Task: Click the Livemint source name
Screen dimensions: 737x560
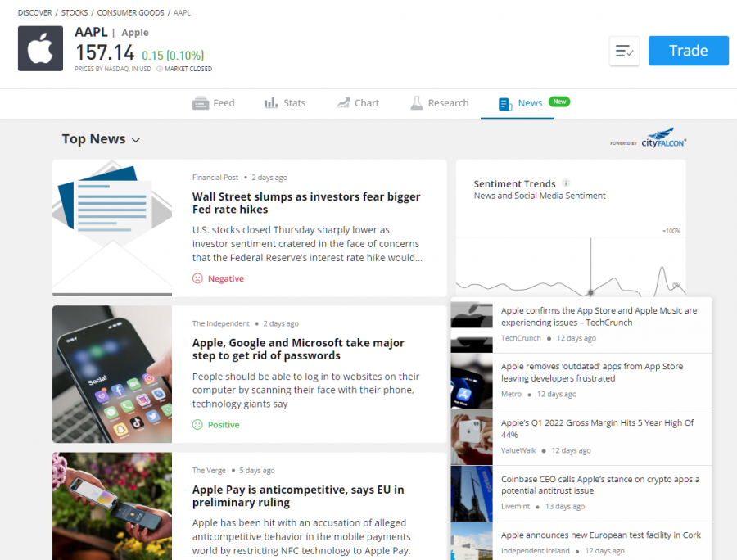Action: (x=515, y=507)
